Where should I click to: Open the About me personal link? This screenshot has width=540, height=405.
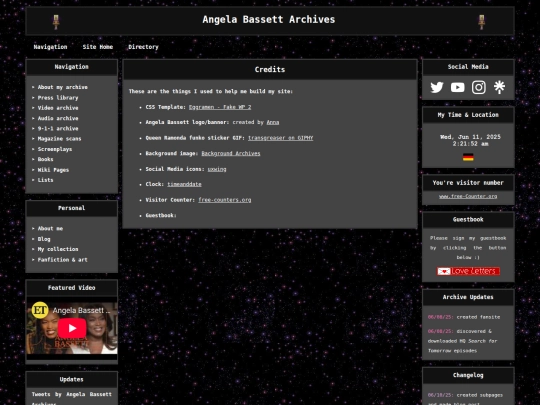coord(50,228)
